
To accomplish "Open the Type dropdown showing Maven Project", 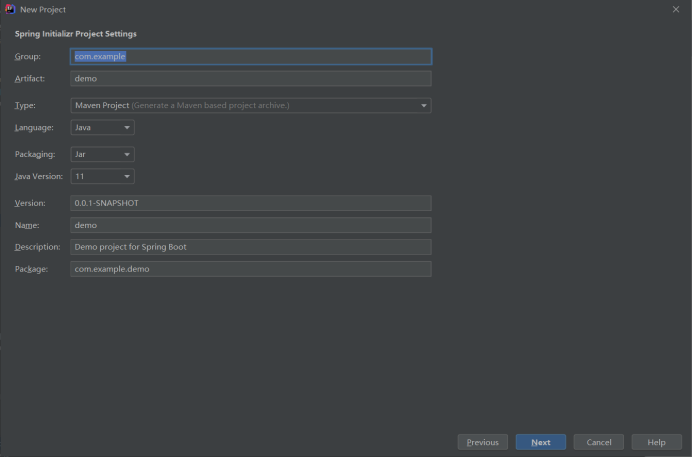I will (x=251, y=105).
